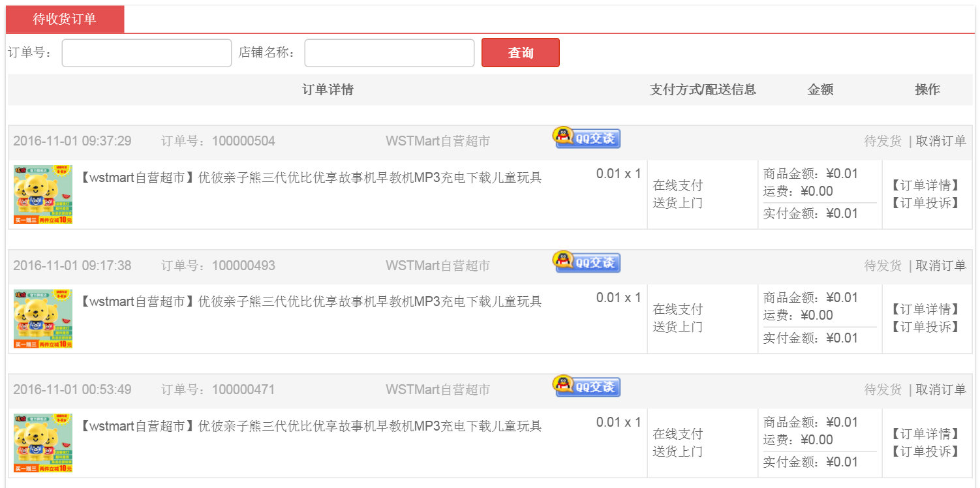Screen dimensions: 980x488
Task: Click product thumbnail in order 100000471
Action: coord(43,443)
